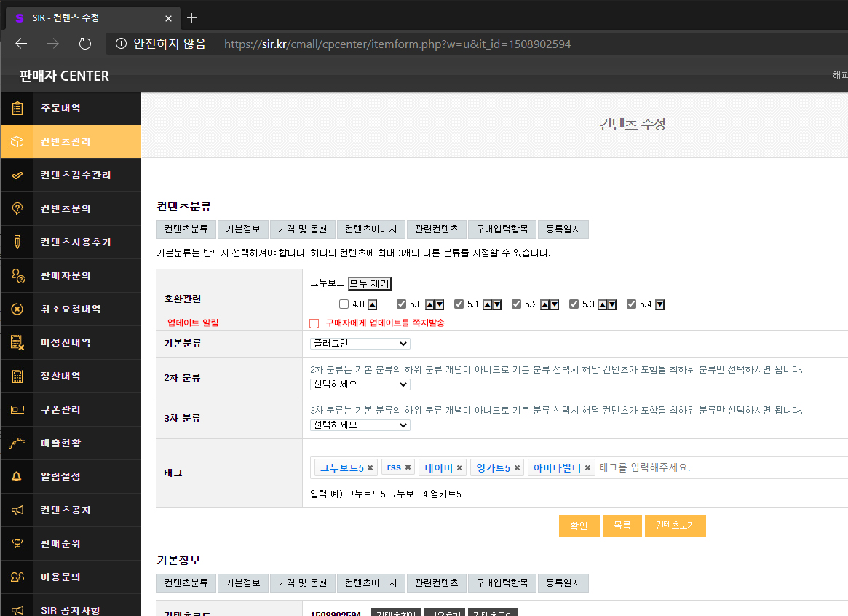Select the 취소요청내역 circled X icon

pos(17,309)
